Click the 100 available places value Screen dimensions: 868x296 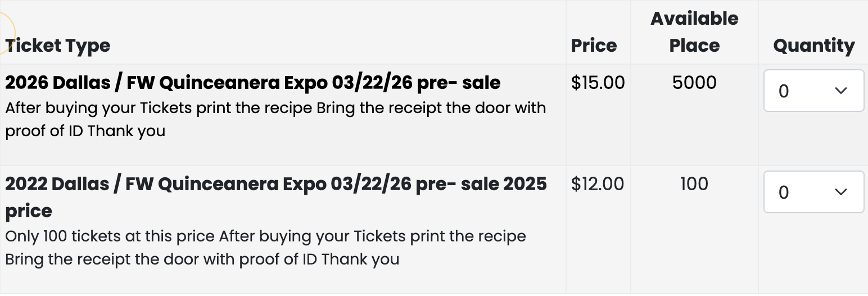pyautogui.click(x=694, y=184)
